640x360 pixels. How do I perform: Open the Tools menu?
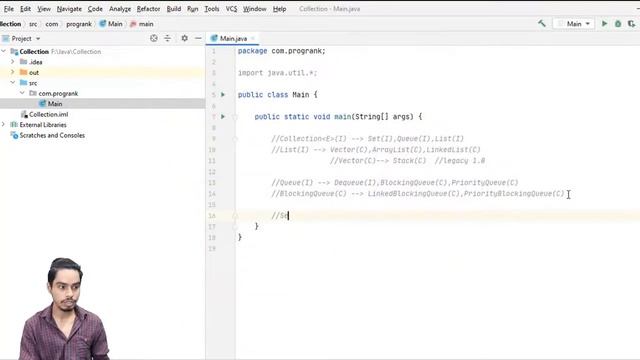pyautogui.click(x=212, y=9)
